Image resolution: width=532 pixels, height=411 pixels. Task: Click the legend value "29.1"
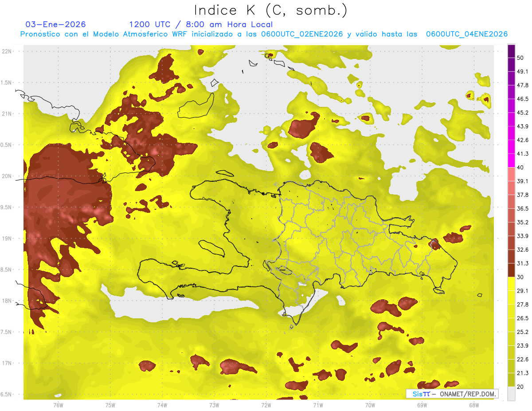point(523,291)
